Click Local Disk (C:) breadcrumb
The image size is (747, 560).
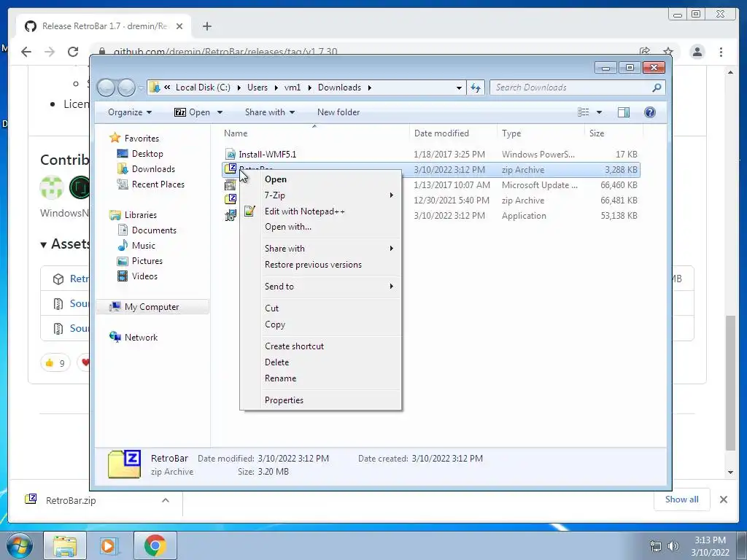pos(203,87)
